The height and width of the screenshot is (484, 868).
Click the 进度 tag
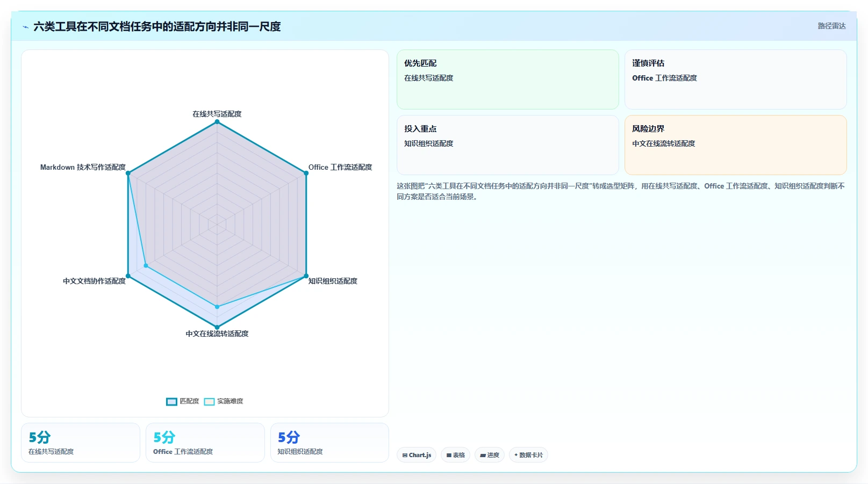pyautogui.click(x=489, y=455)
